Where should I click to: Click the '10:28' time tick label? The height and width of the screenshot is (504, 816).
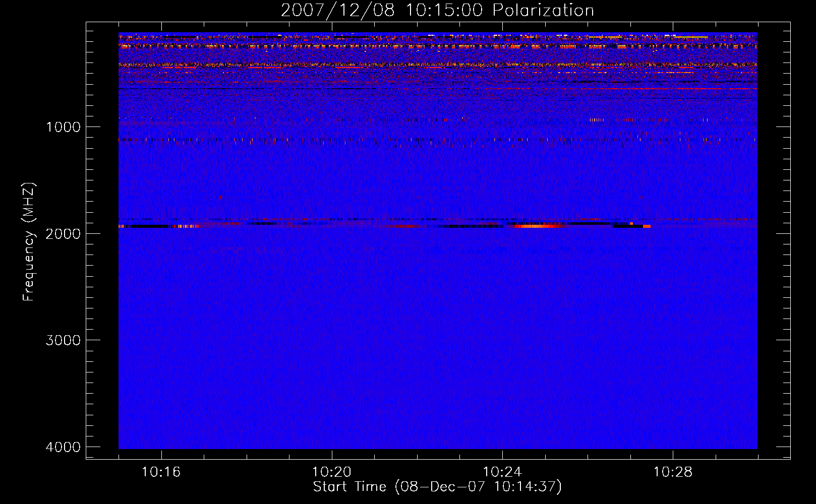pos(673,472)
